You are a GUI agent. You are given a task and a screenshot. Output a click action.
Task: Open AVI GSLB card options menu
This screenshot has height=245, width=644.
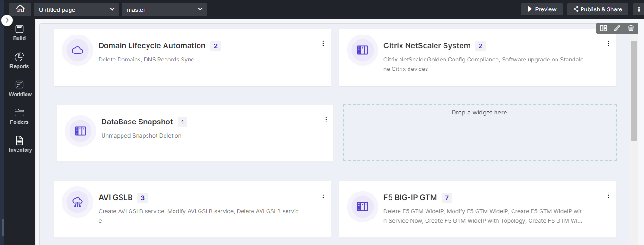click(x=323, y=195)
